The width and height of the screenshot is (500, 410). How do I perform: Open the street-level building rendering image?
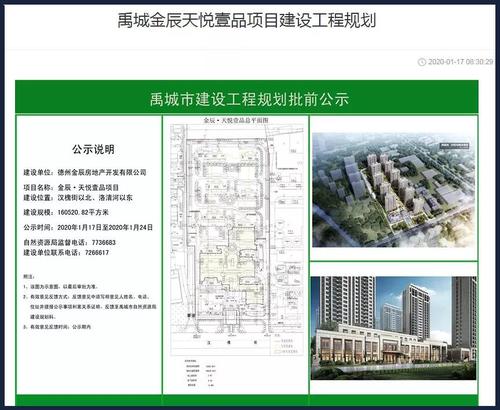[394, 328]
